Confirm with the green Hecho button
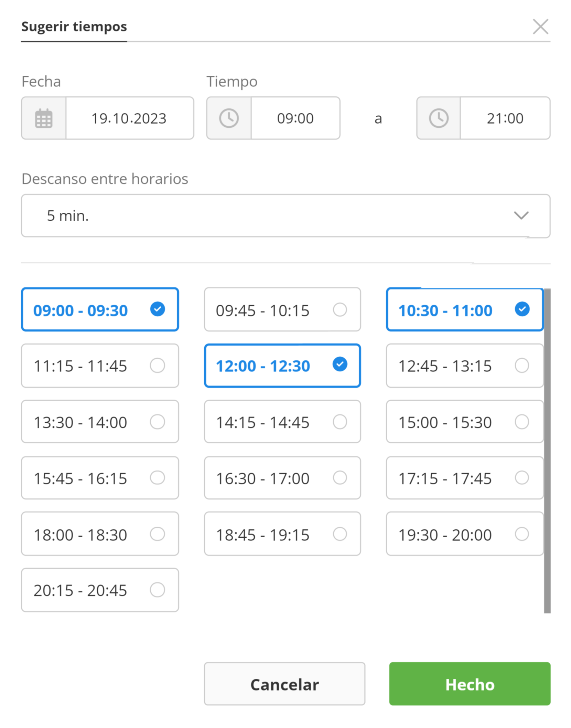 [470, 684]
